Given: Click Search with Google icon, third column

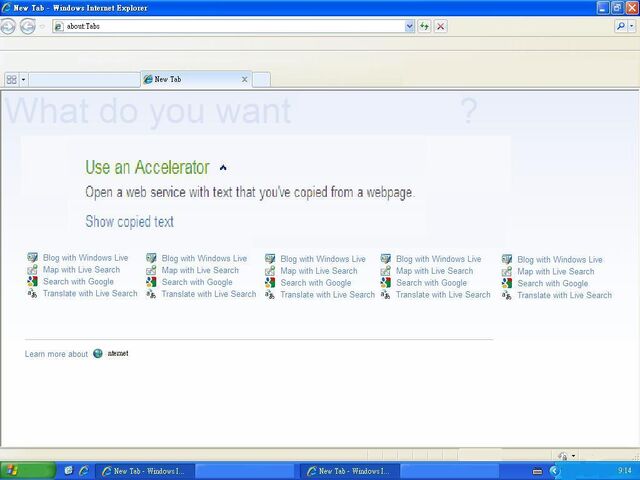Looking at the screenshot, I should point(270,282).
